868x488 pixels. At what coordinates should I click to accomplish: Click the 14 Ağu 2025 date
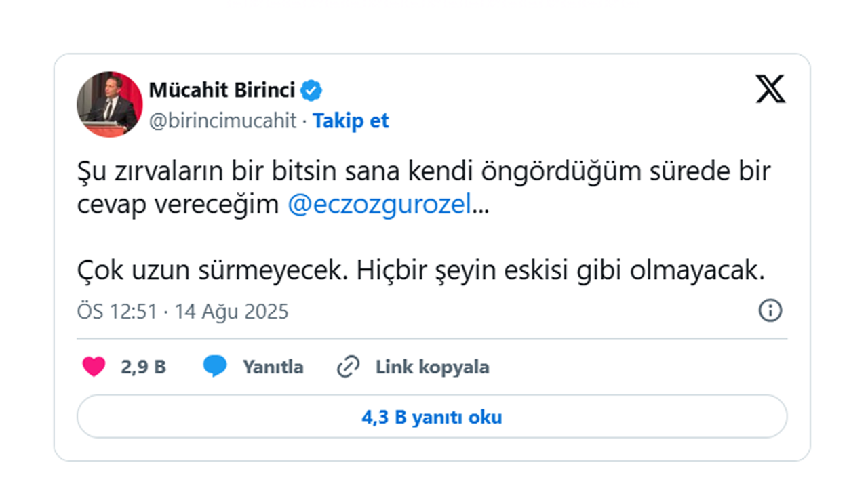pos(231,311)
